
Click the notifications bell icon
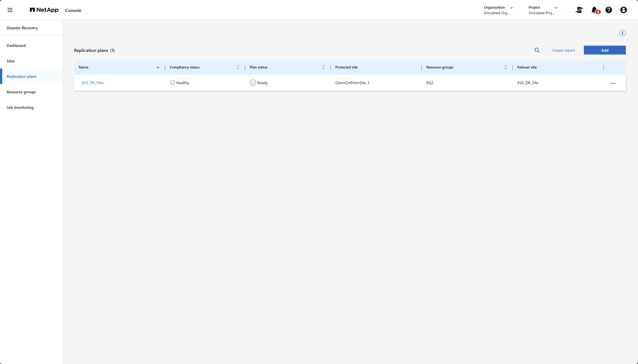click(x=595, y=10)
